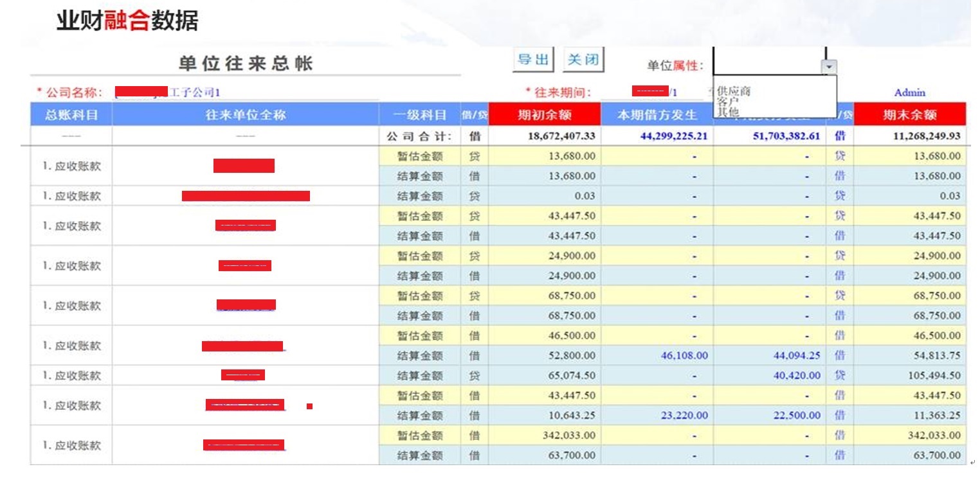The image size is (980, 478).
Task: Click the Admin user link
Action: tap(909, 93)
